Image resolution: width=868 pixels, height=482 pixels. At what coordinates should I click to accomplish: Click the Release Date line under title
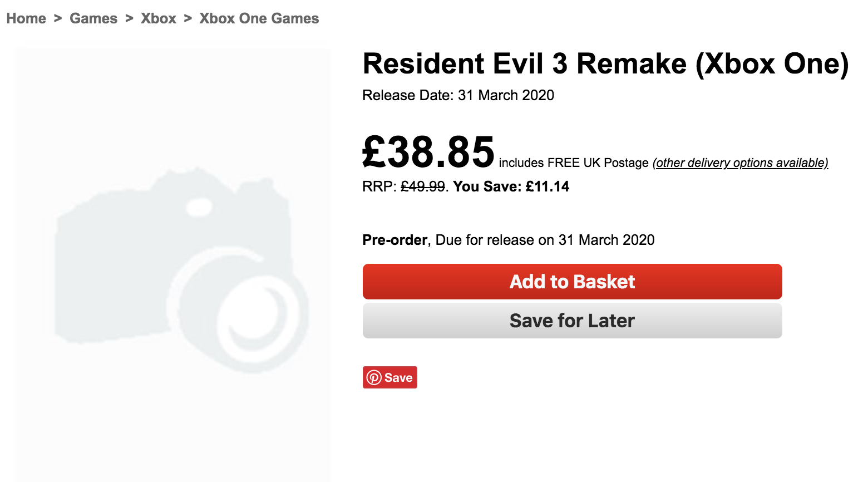tap(458, 95)
